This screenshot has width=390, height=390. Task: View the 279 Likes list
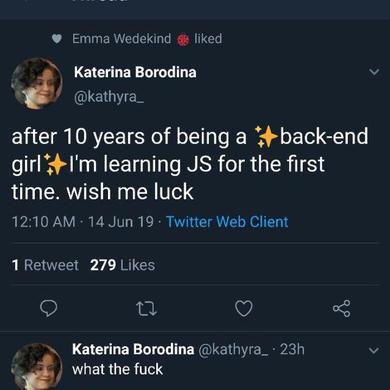tap(123, 265)
